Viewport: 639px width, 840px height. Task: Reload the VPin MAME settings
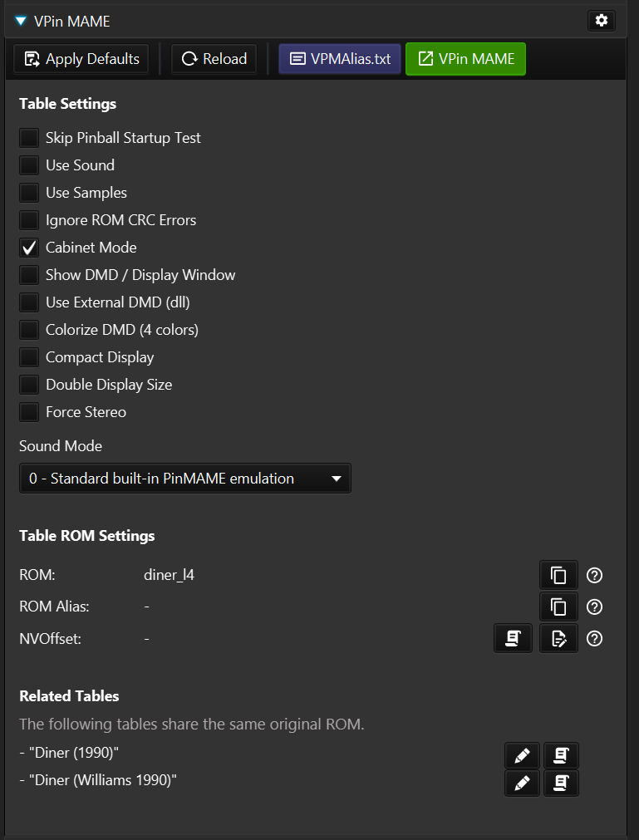pos(214,59)
